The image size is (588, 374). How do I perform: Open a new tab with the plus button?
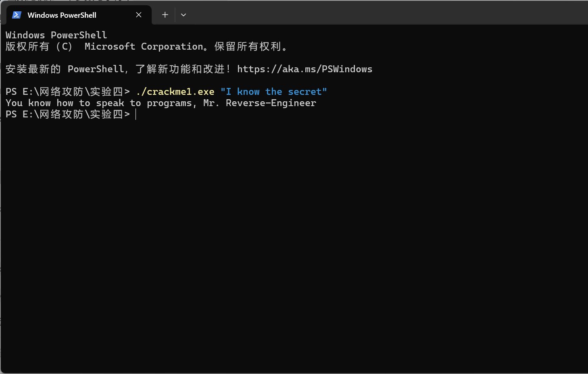tap(165, 15)
